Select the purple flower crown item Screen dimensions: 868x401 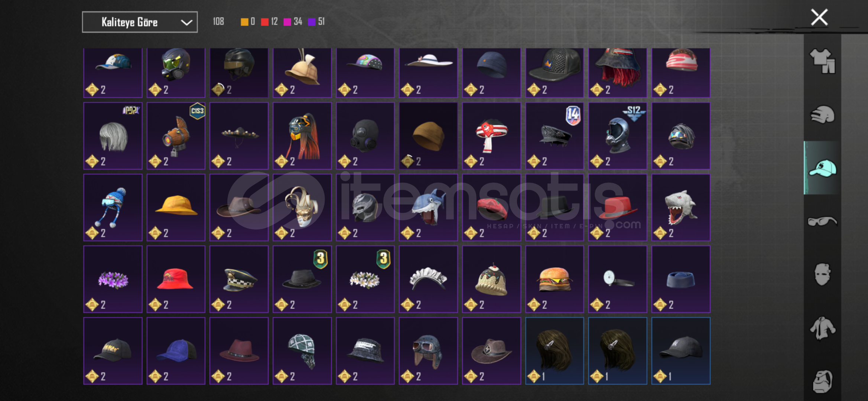coord(113,279)
